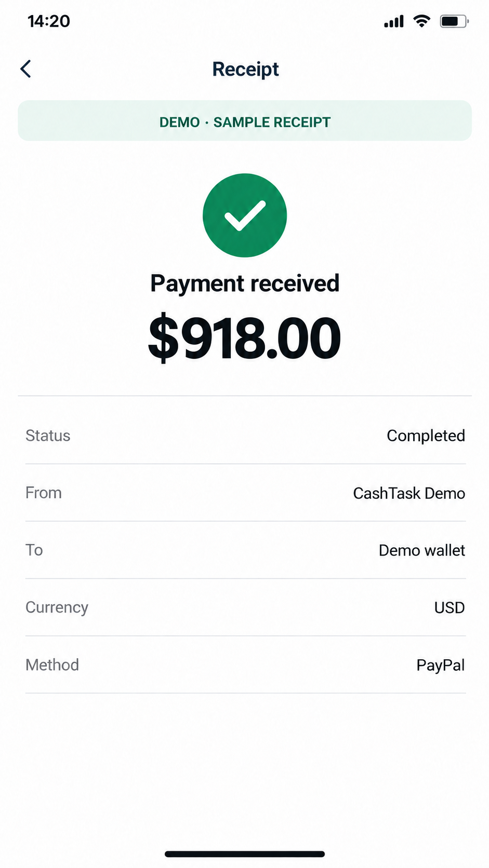Tap the Completed status value
The height and width of the screenshot is (868, 489).
tap(426, 436)
